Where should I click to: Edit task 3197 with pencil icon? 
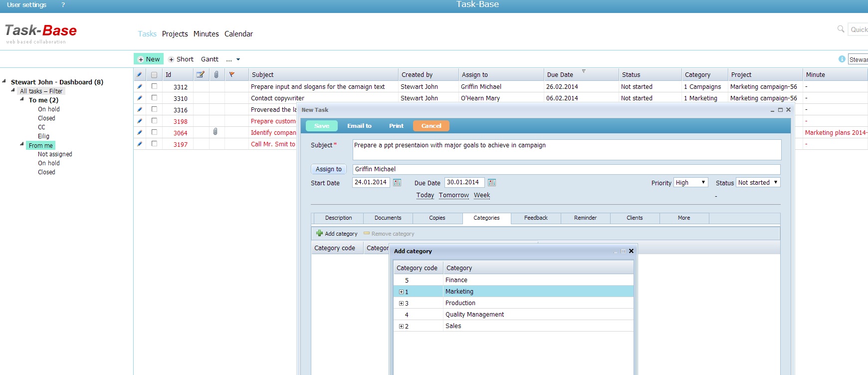click(140, 144)
